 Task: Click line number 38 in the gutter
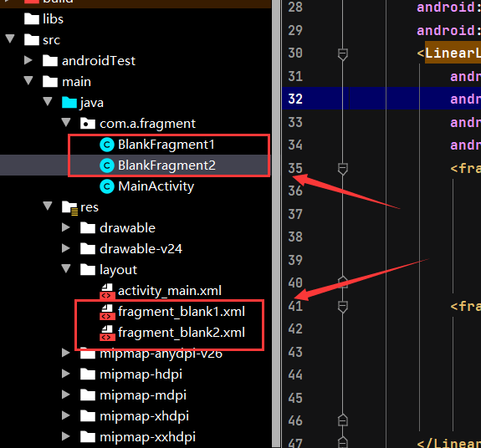point(295,237)
